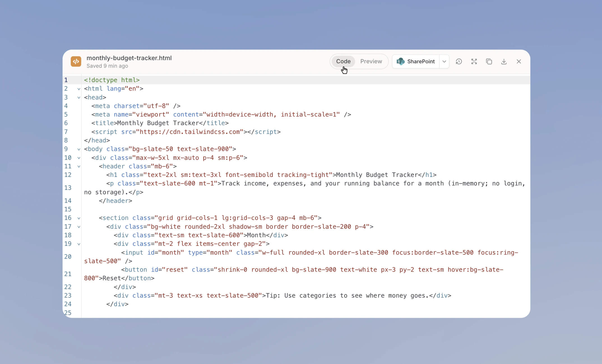Click the orange HTML file type icon

point(76,62)
